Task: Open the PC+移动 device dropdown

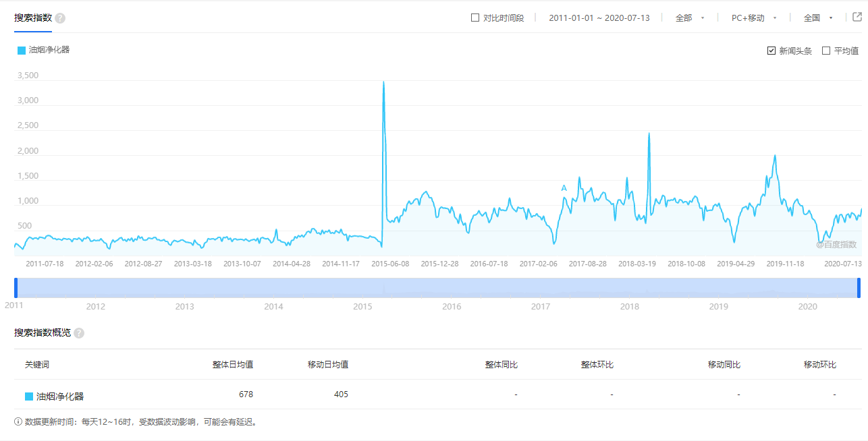Action: (x=751, y=18)
